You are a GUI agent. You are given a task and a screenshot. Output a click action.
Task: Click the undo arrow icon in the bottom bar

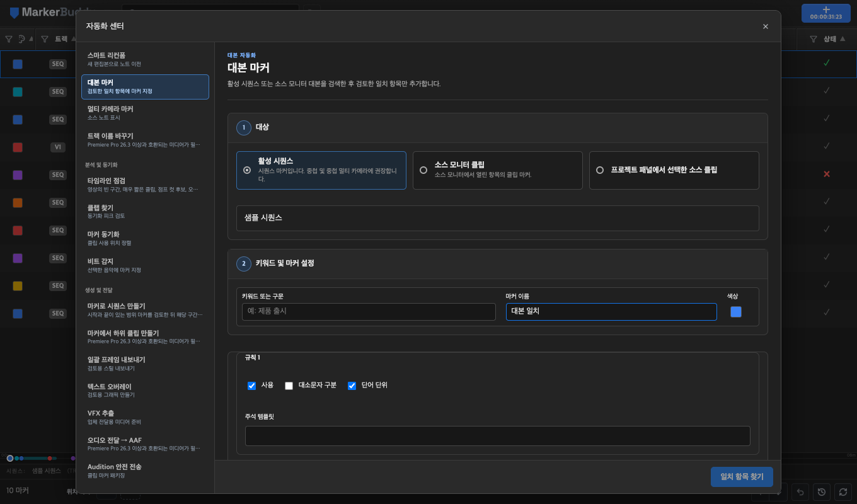tap(800, 491)
